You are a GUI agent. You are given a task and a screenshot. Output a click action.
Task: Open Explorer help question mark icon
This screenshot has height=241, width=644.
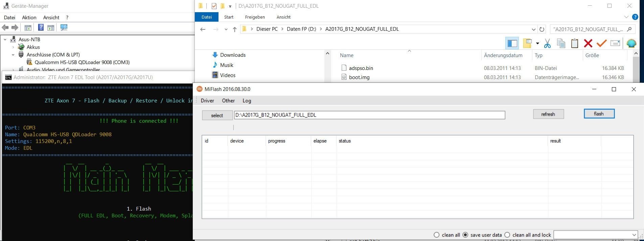click(x=635, y=17)
